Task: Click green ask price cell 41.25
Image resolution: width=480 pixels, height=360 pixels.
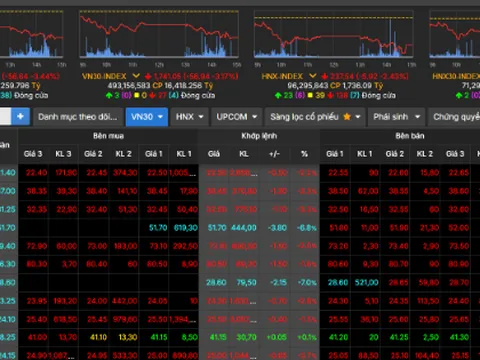Action: pos(399,337)
